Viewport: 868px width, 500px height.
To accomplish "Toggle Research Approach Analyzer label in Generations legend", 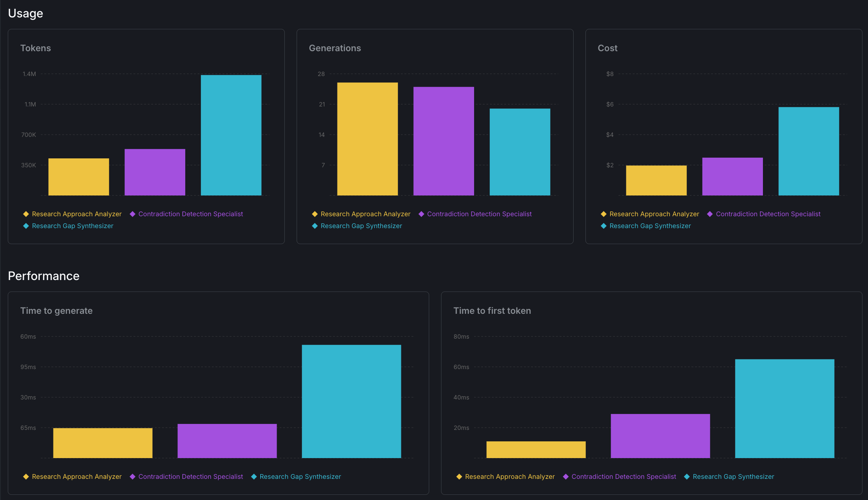I will [x=366, y=214].
